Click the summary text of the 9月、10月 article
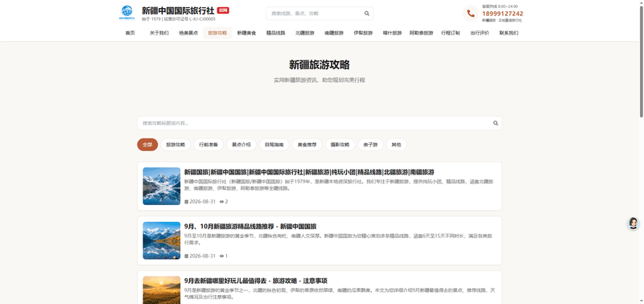Screen dimensions: 644x304 click(339, 240)
